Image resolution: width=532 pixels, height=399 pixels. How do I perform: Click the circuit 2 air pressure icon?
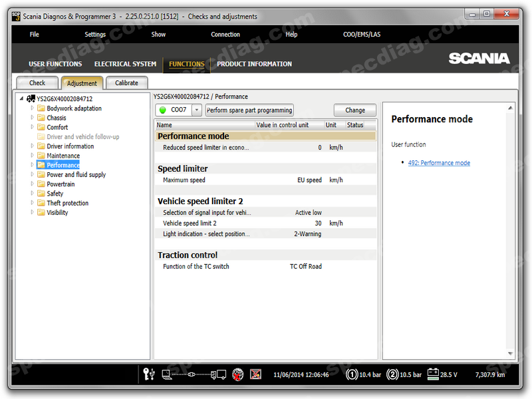(393, 374)
